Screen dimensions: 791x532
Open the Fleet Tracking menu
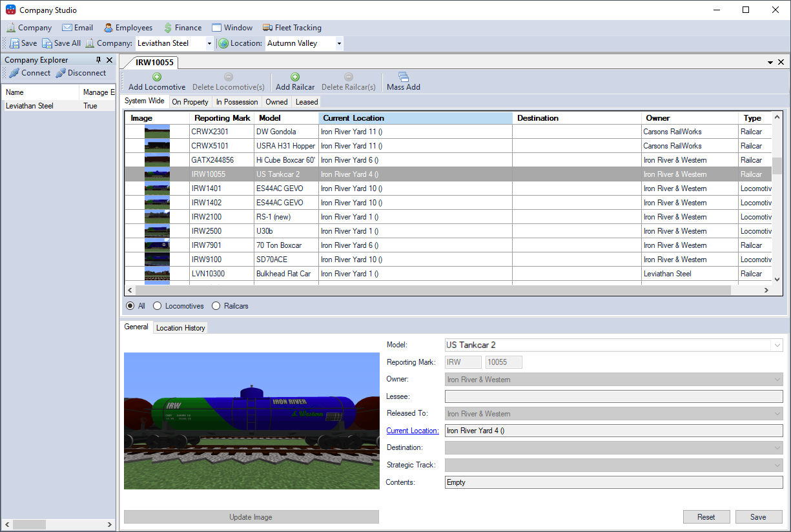click(292, 28)
